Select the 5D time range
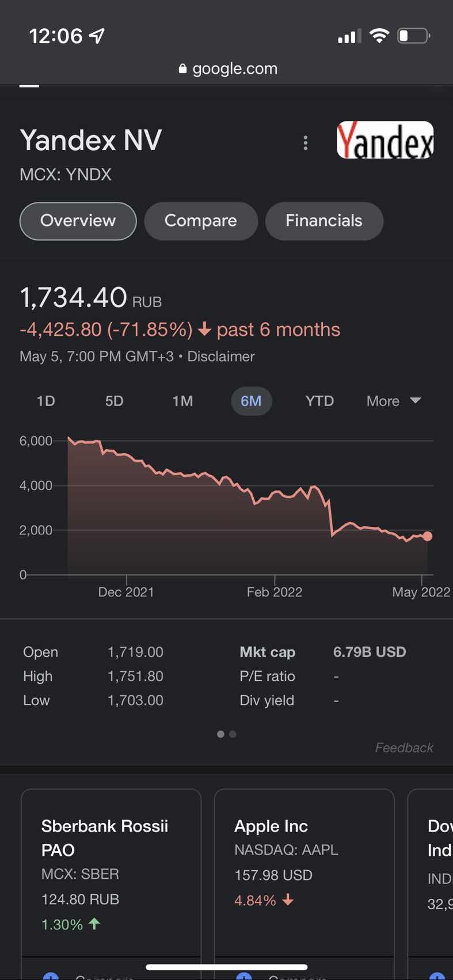This screenshot has width=453, height=980. [x=114, y=401]
